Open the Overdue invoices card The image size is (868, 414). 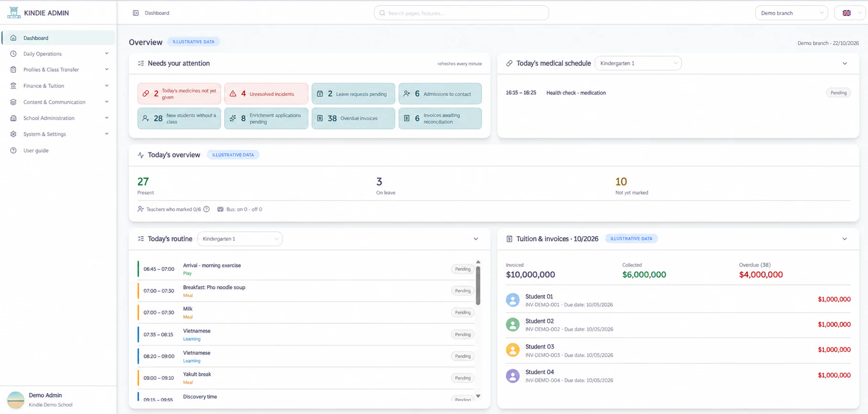point(353,118)
